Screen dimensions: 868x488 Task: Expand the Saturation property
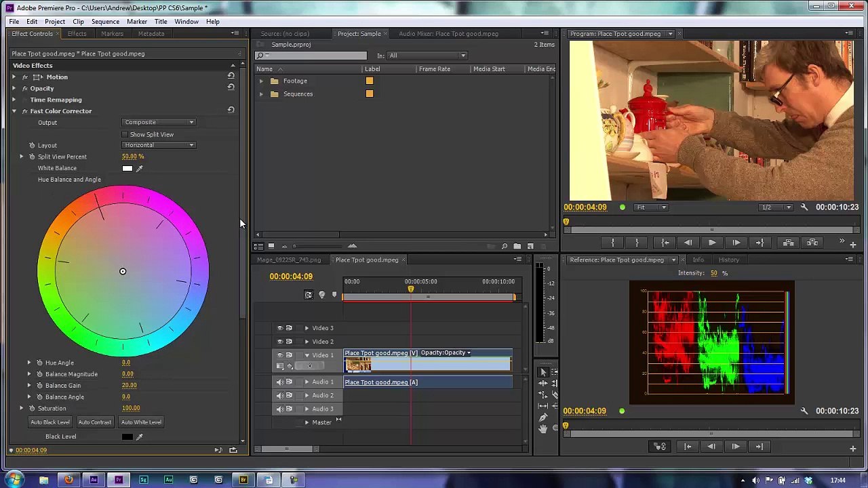22,408
